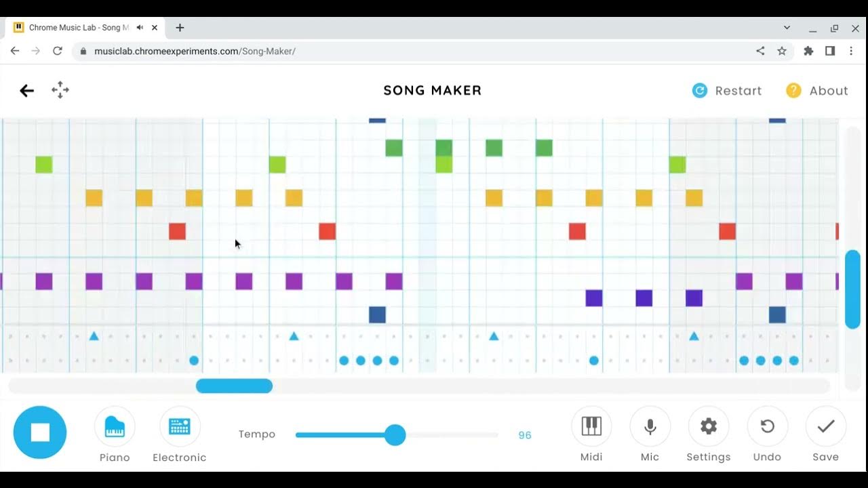The height and width of the screenshot is (488, 868).
Task: Toggle the leftmost indigo note
Action: tap(594, 298)
